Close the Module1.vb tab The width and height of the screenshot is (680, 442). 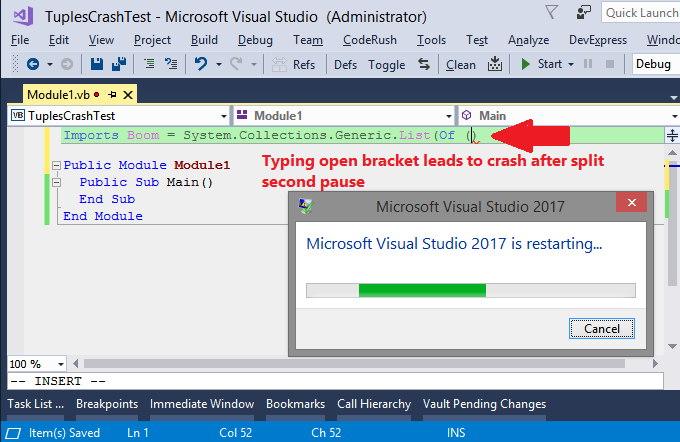pyautogui.click(x=128, y=95)
